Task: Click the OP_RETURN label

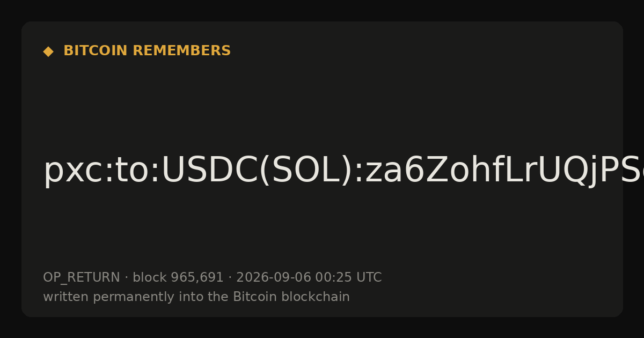Action: click(82, 278)
